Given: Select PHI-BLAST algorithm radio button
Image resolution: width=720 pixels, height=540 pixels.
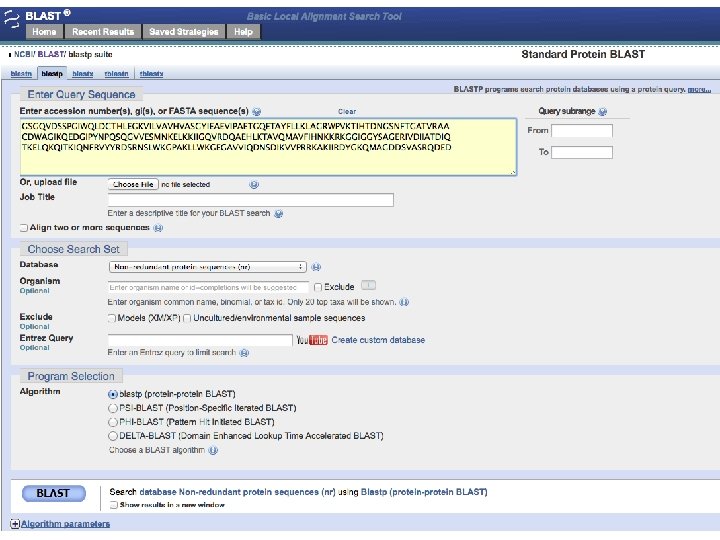Looking at the screenshot, I should 112,422.
